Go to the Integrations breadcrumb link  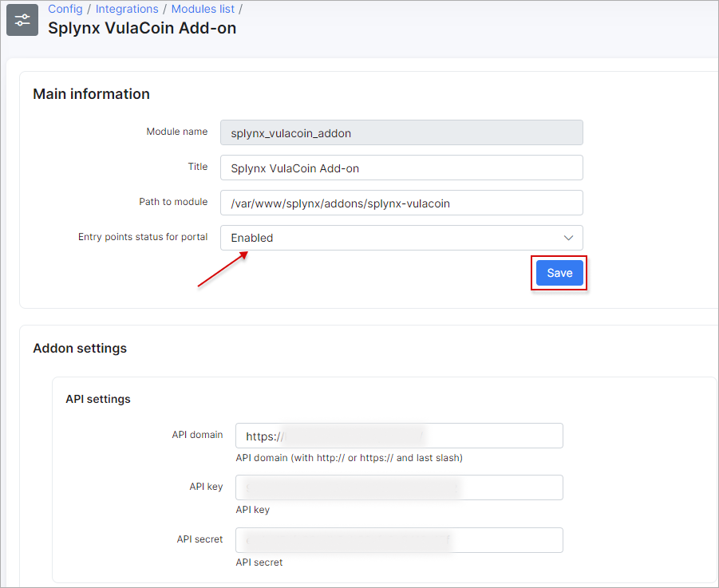click(127, 9)
